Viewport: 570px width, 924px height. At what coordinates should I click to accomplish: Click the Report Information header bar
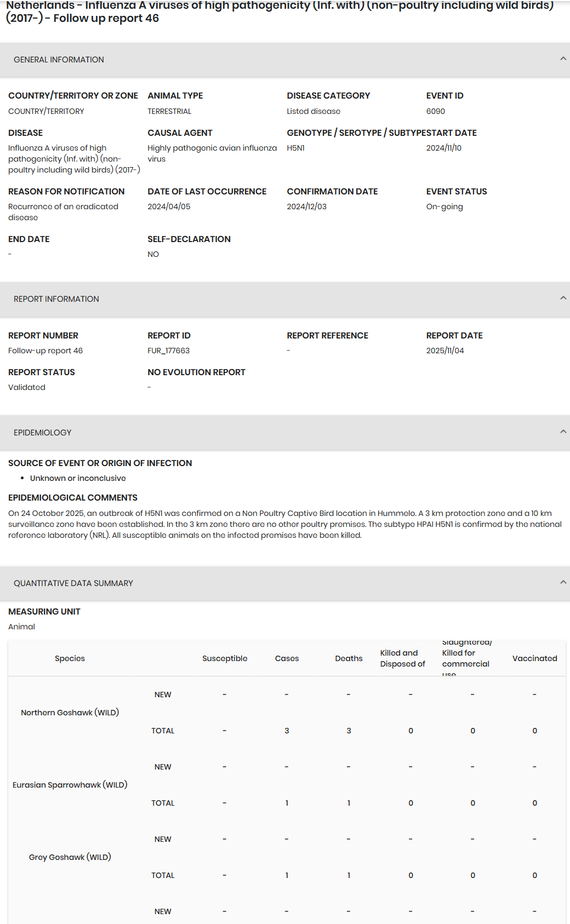[285, 299]
